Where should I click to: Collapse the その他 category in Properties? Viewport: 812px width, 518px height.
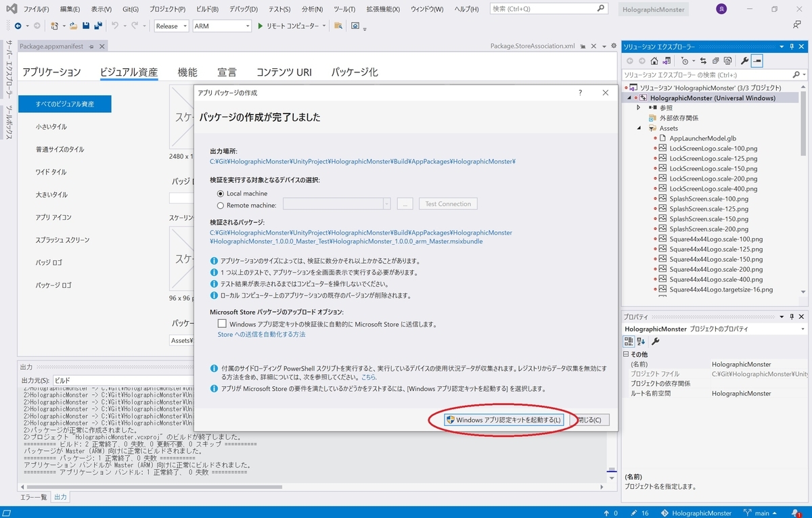[x=626, y=354]
